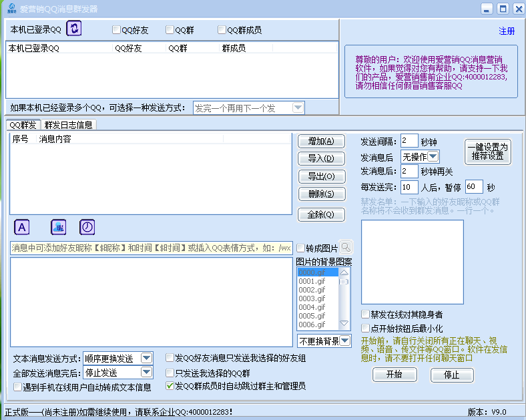Switch to the QQ群发 tab

[x=23, y=125]
